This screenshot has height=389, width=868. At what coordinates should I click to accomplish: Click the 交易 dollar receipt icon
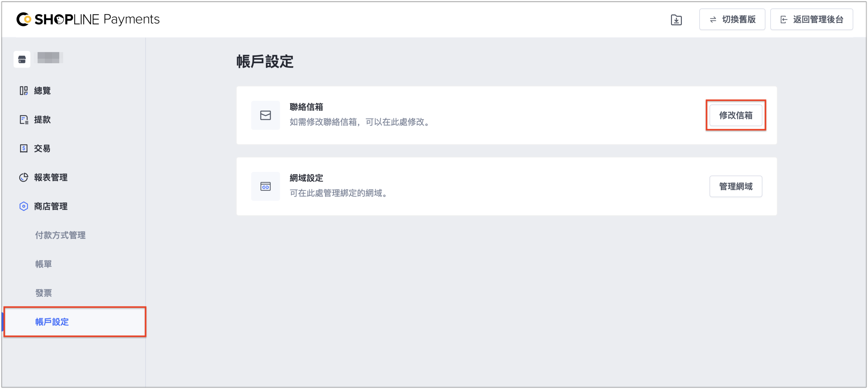[x=24, y=148]
